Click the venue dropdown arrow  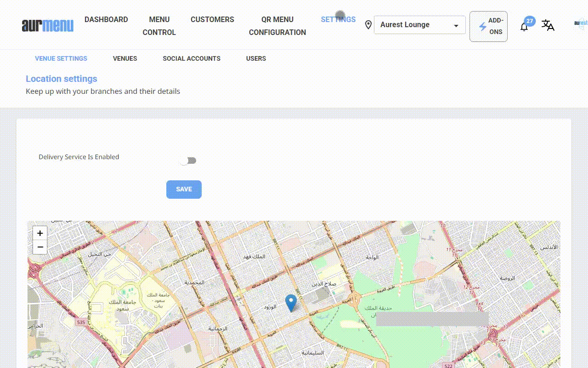pyautogui.click(x=456, y=26)
